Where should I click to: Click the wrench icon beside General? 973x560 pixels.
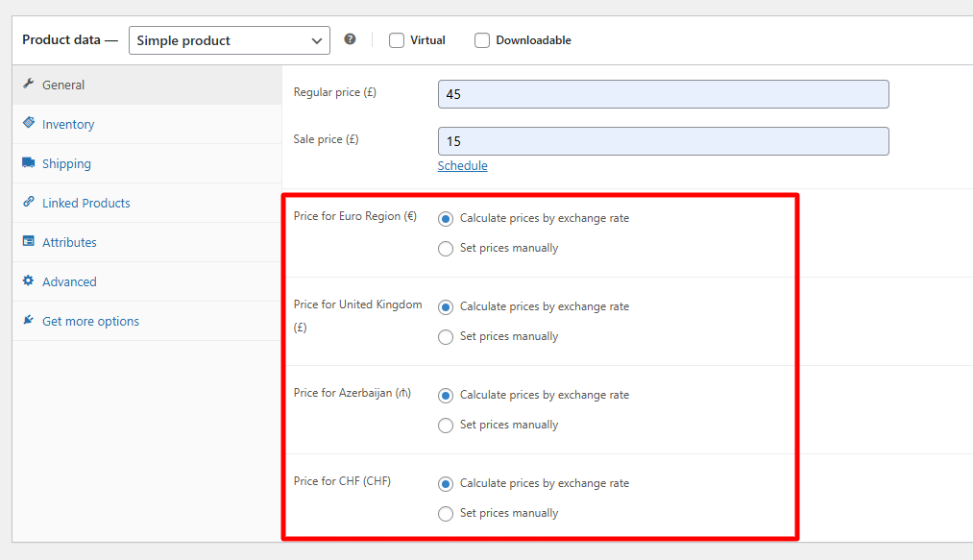(x=29, y=85)
